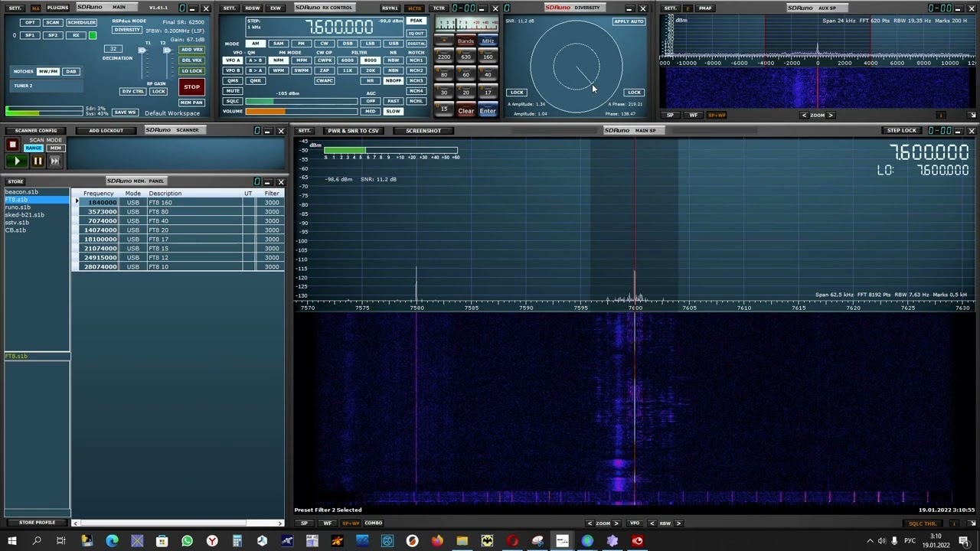Start the scanner with the green play button
The image size is (980, 551).
click(16, 161)
